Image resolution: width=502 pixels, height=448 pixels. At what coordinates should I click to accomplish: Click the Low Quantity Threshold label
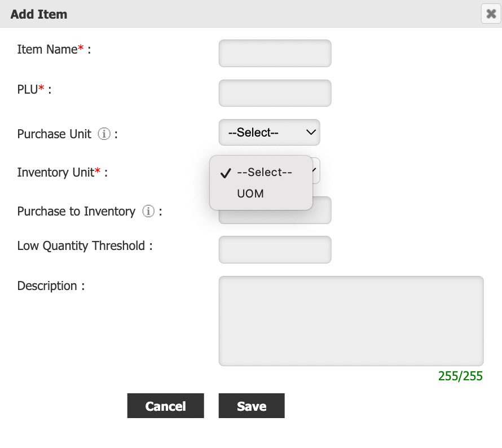tap(81, 246)
